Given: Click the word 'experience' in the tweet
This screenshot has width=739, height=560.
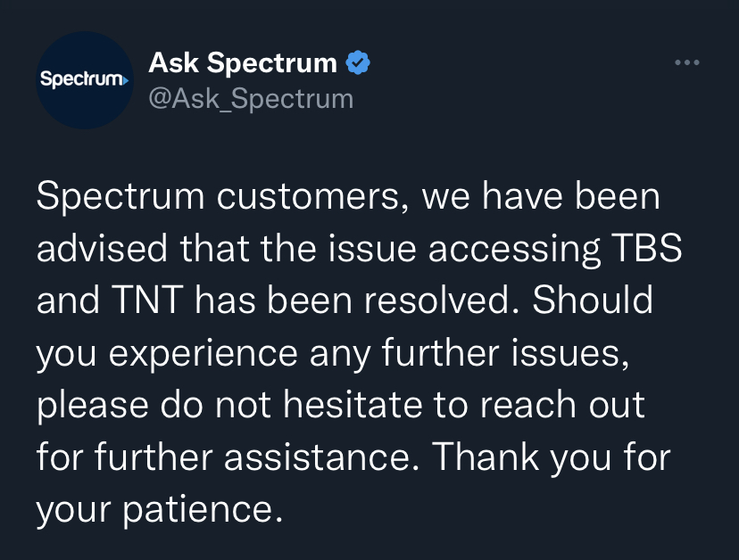Looking at the screenshot, I should (203, 354).
